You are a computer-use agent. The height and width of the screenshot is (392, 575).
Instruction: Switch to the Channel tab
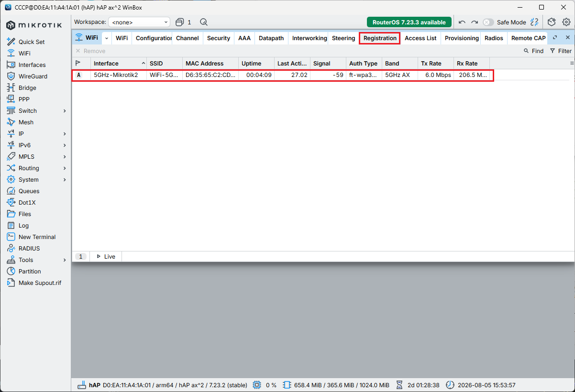pos(188,38)
